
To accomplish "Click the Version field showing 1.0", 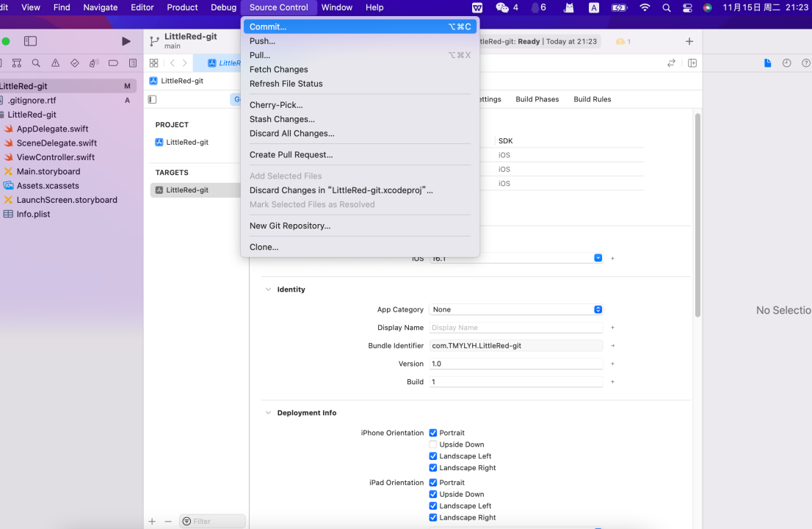I will coord(516,364).
